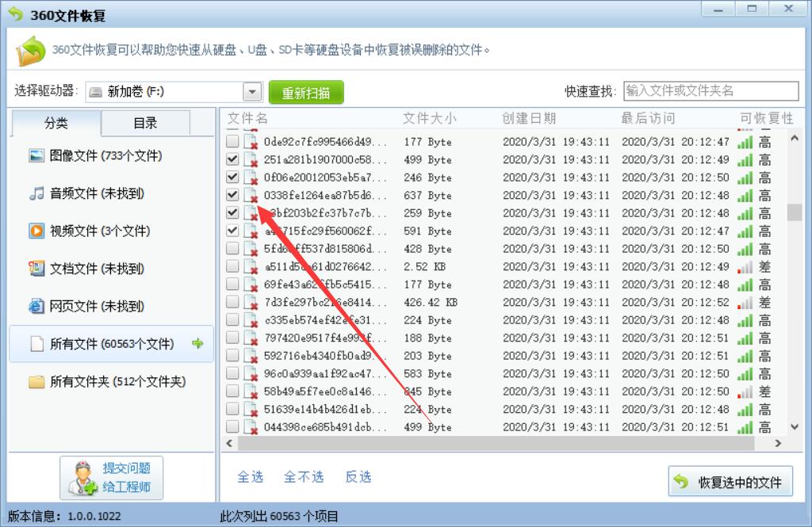Click the video files play icon
Screen dimensions: 812x527
[36, 231]
